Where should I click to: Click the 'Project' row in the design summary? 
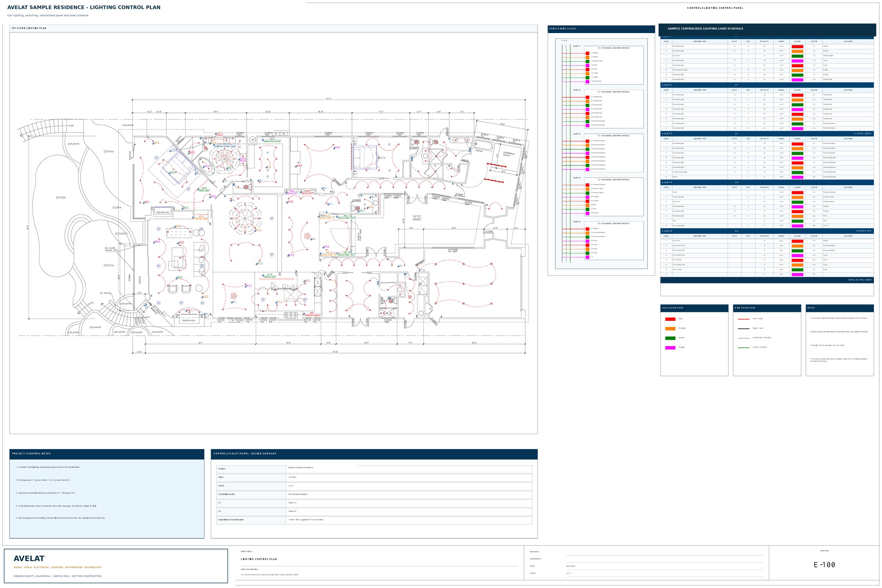(374, 469)
